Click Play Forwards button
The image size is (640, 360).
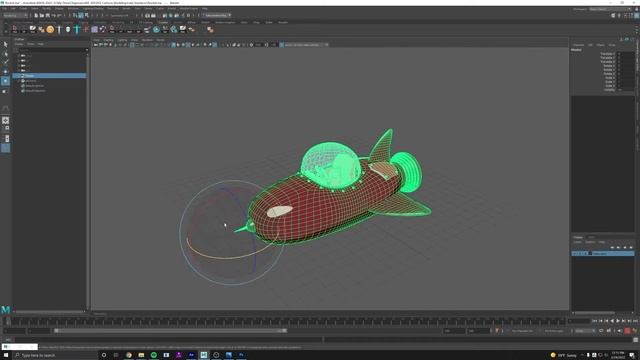(618, 321)
